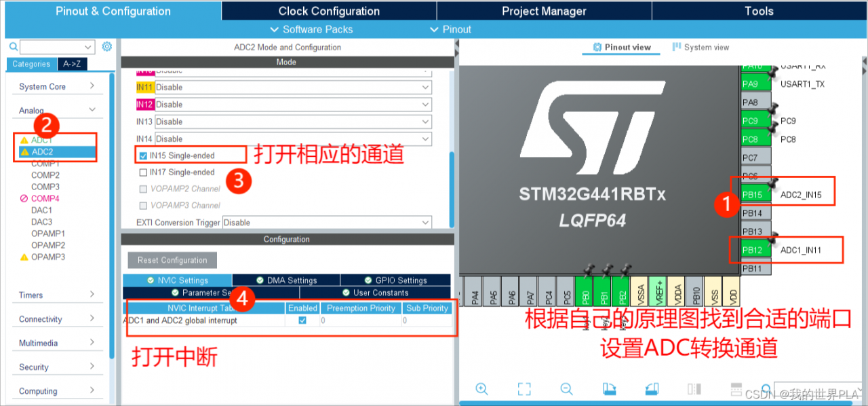Fit chip to screen with frame icon
The image size is (868, 406).
(x=524, y=389)
